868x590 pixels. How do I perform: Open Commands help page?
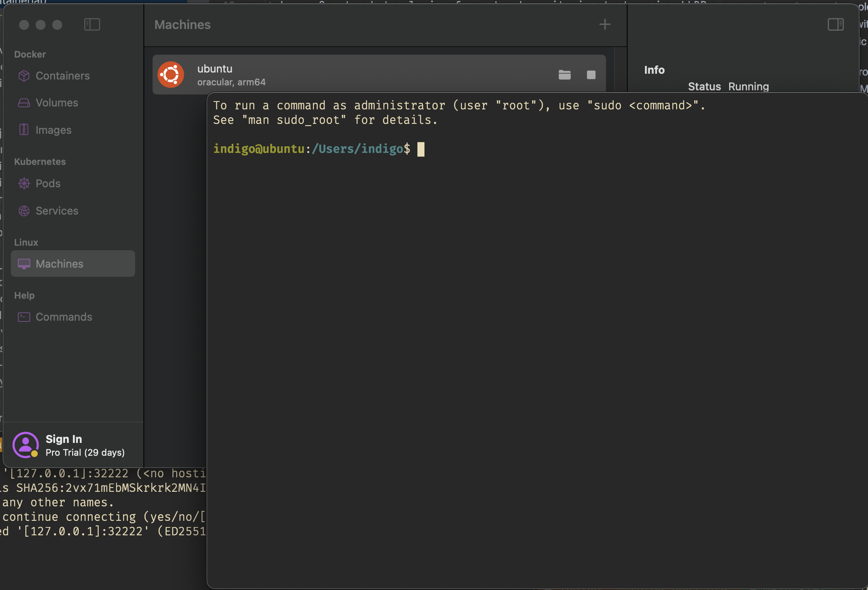[x=64, y=317]
